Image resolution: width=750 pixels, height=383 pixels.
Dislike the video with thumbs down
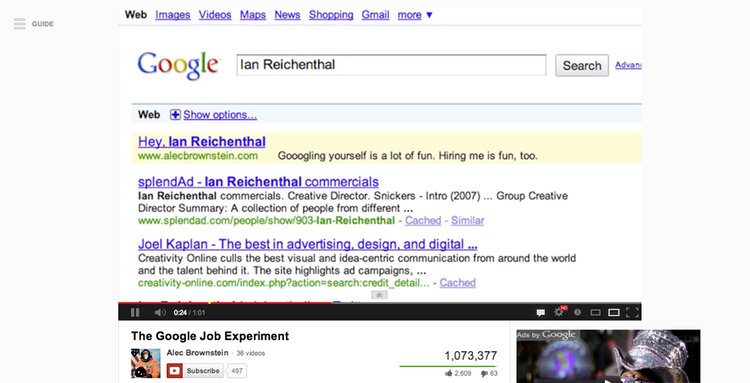coord(485,373)
